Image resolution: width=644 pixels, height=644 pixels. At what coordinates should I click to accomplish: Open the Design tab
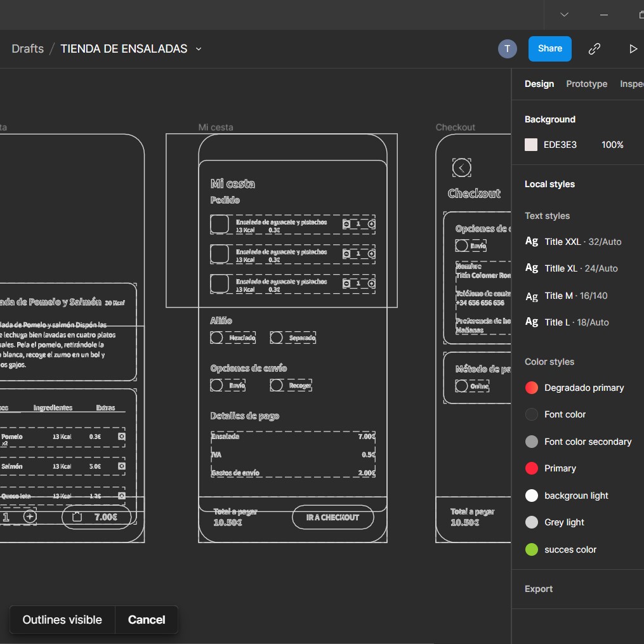[x=539, y=84]
